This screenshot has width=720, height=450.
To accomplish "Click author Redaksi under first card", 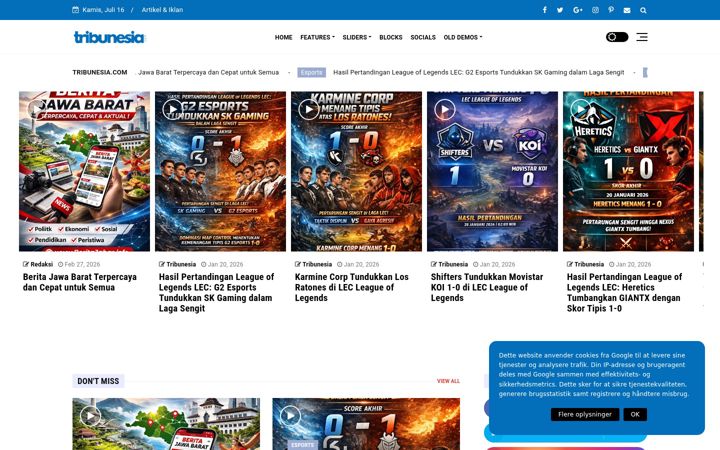I will pyautogui.click(x=41, y=264).
